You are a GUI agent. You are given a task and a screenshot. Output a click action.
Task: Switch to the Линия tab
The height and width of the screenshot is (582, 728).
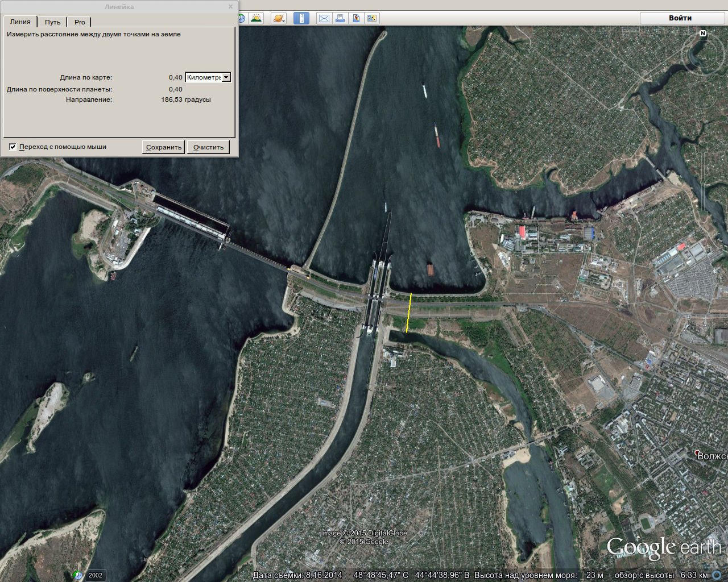(x=20, y=22)
